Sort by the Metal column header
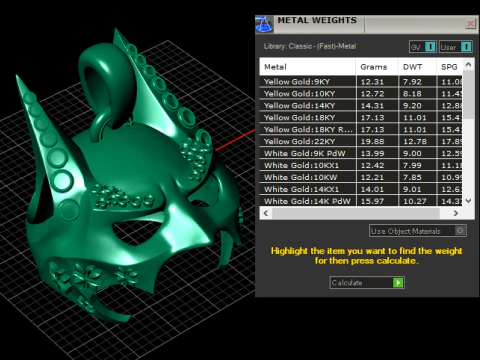Screen dimensions: 480x360 [307, 67]
